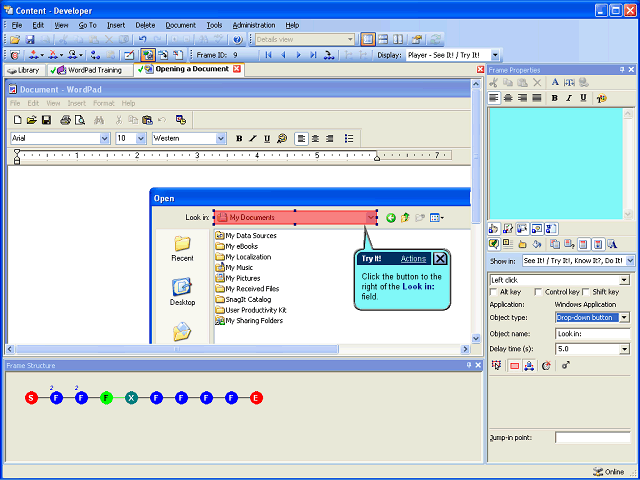The image size is (640, 480).
Task: Click the stopwatch icon next to Delay time row
Action: [x=546, y=366]
